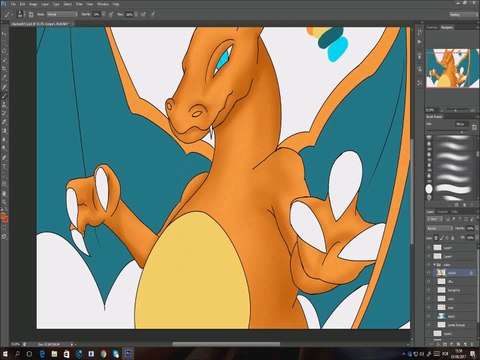
Task: Switch to the Channels tab
Action: [x=443, y=212]
